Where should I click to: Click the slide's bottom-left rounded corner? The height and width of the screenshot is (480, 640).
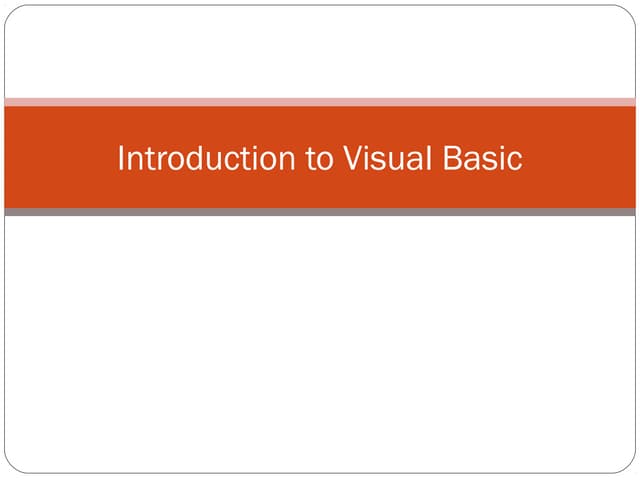pos(10,467)
